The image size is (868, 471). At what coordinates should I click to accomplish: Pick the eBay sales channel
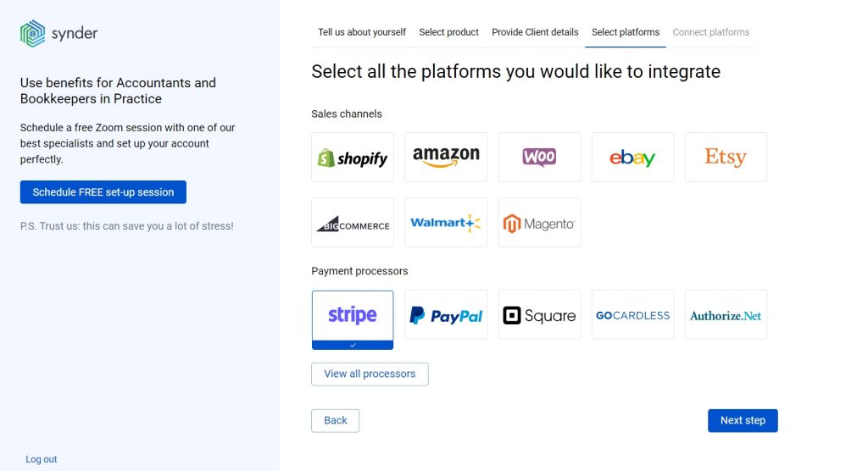pos(632,158)
